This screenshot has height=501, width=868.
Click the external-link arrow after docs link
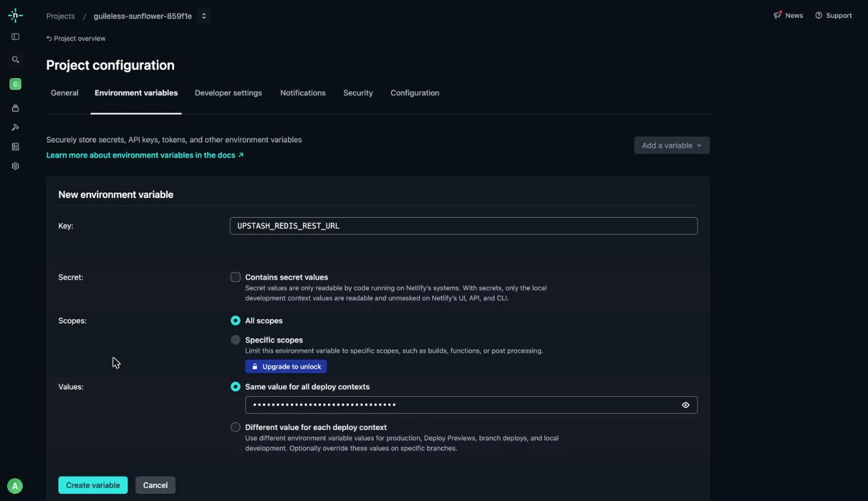coord(241,155)
